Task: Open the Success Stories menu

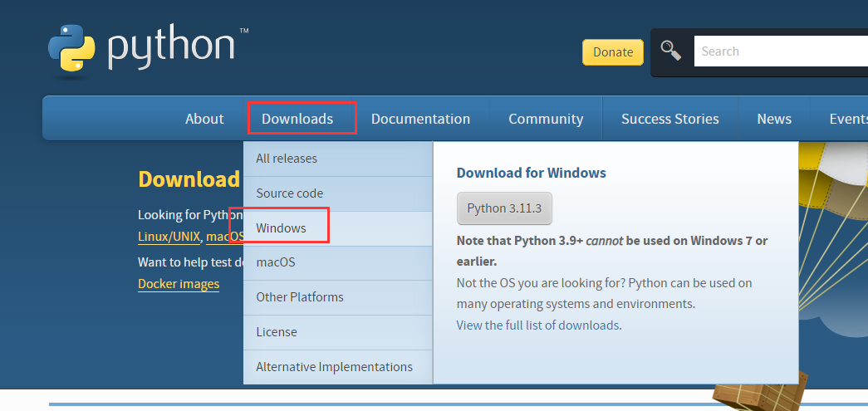Action: [x=669, y=119]
